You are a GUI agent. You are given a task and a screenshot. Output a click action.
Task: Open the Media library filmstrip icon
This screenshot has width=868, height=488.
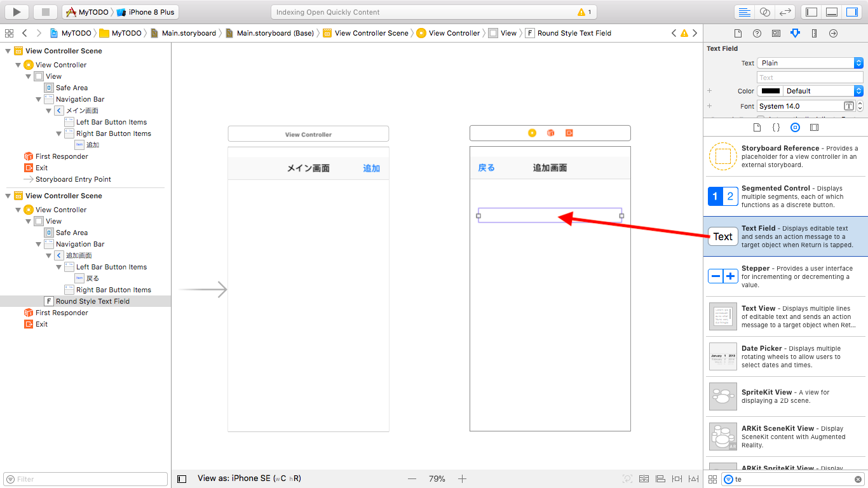[815, 127]
